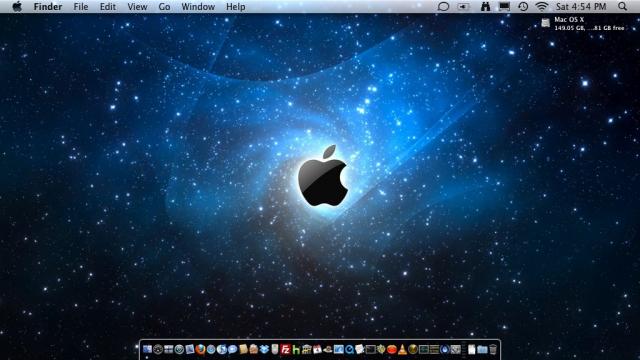Screen dimensions: 640x360
Task: Open the Window menu
Action: pyautogui.click(x=198, y=7)
